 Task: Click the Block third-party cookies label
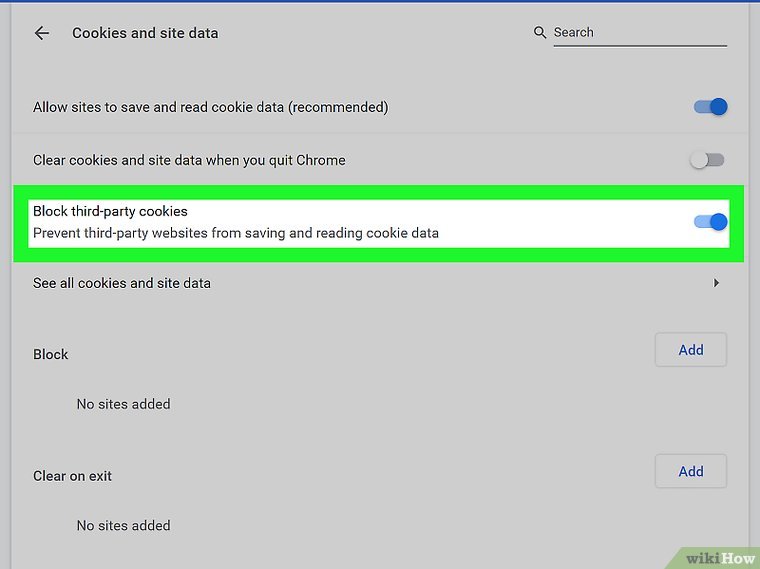[110, 211]
